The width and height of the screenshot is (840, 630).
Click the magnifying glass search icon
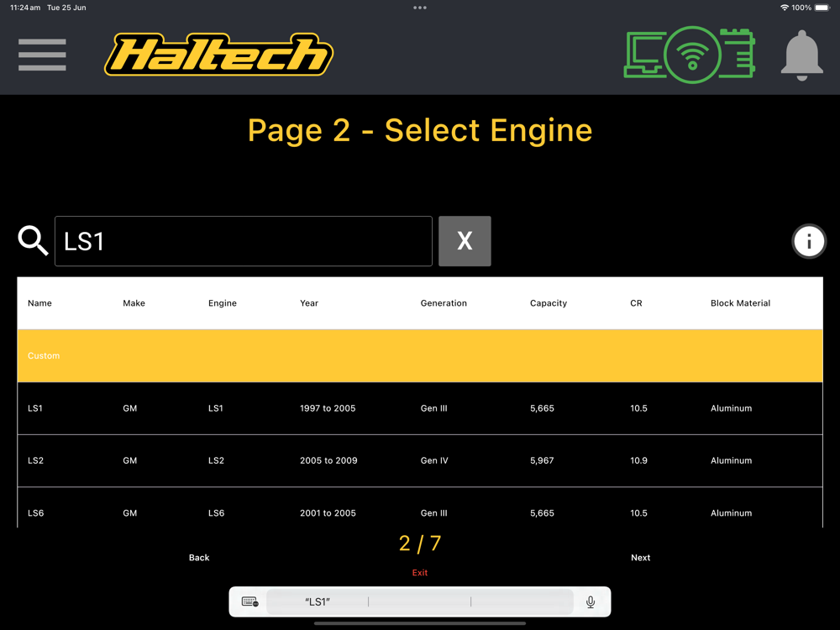pos(34,240)
